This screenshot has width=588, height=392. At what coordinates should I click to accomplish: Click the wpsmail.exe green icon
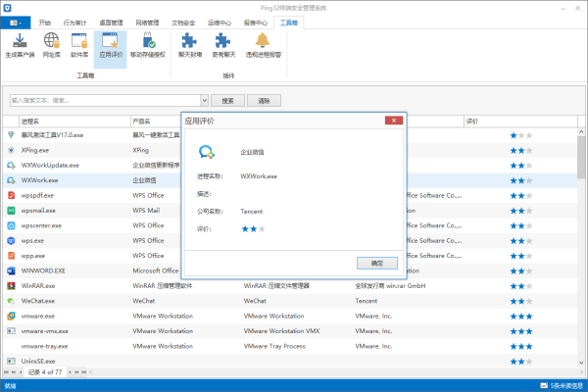(x=11, y=211)
